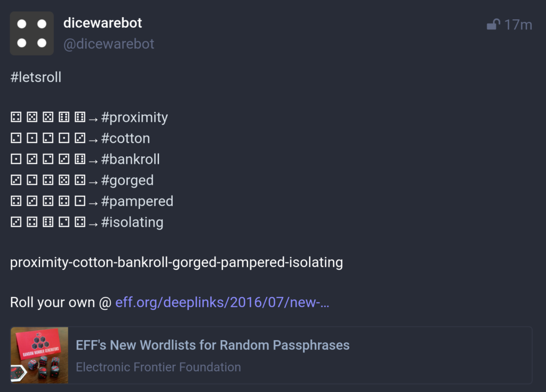This screenshot has width=546, height=392.
Task: Click first die in the cotton row
Action: pos(16,138)
